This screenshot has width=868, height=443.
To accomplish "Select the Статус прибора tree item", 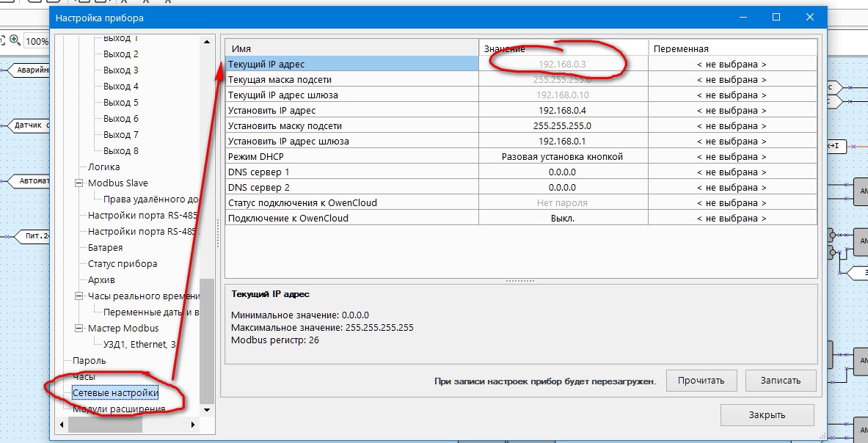I will [123, 264].
